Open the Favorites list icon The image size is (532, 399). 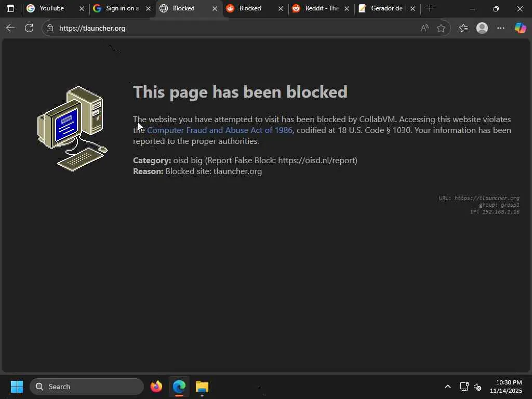tap(463, 28)
